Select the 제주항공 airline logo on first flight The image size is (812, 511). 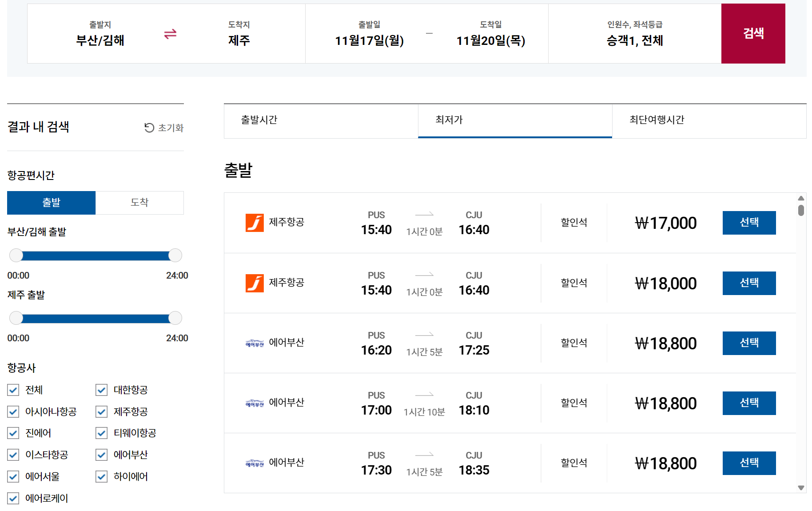(x=255, y=223)
